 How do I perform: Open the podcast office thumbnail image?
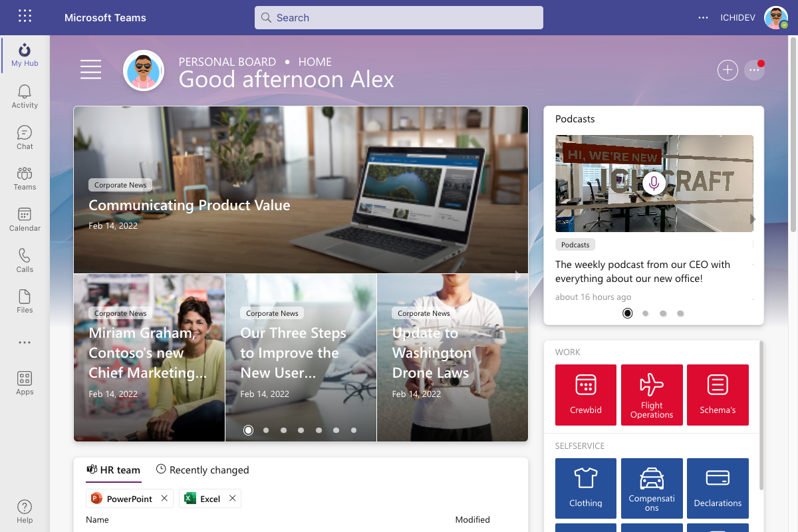point(654,184)
